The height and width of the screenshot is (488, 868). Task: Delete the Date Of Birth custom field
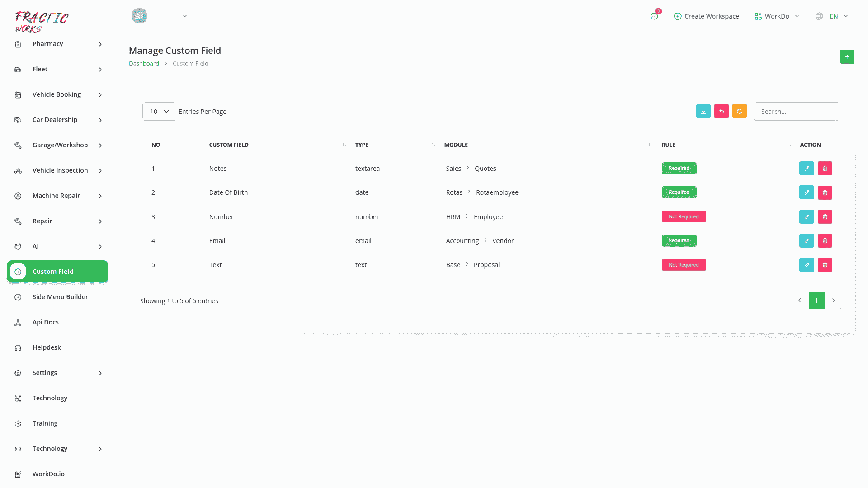[x=825, y=192]
